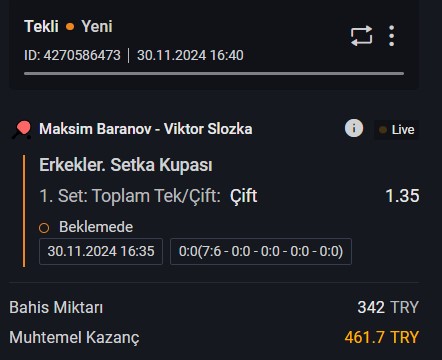Viewport: 442px width, 360px height.
Task: Click the Yeni status label
Action: click(97, 26)
